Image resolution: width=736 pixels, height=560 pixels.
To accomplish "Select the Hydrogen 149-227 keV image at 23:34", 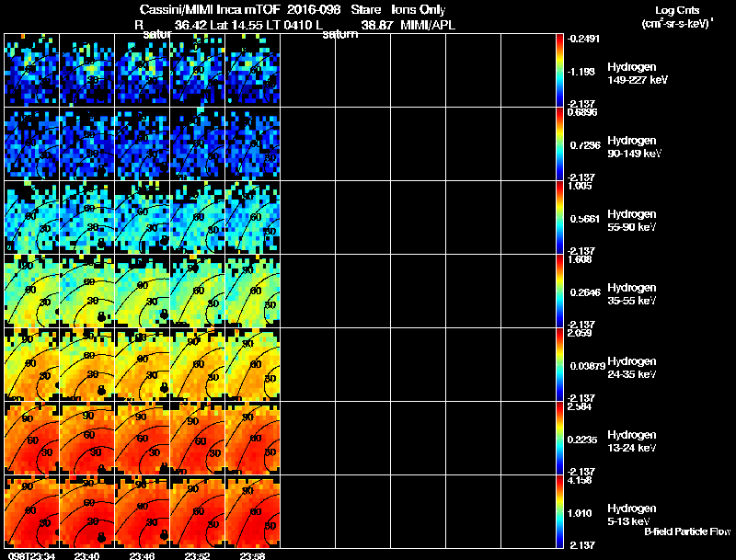I will 32,71.
